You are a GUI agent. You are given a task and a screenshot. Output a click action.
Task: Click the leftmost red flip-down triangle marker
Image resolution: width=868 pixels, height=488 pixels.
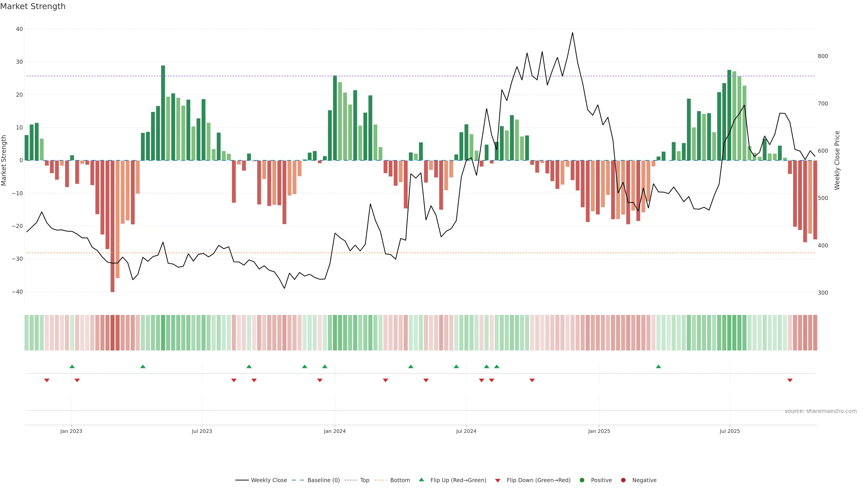point(47,380)
